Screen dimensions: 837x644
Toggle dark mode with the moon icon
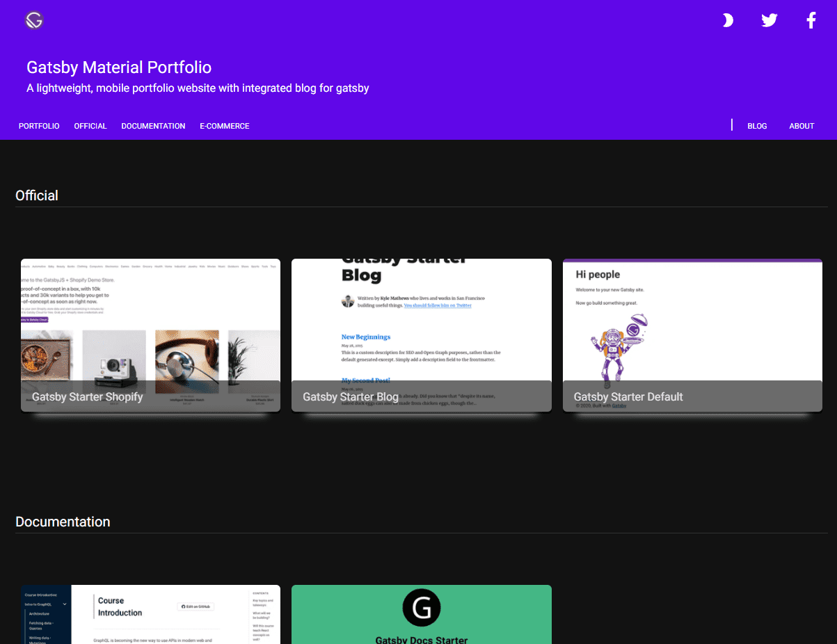[x=728, y=20]
